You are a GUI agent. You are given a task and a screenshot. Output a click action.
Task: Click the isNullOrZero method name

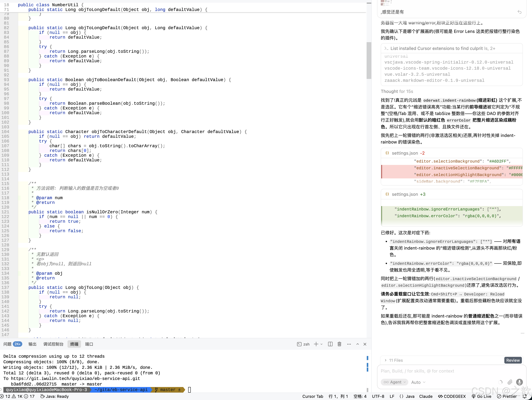102,212
